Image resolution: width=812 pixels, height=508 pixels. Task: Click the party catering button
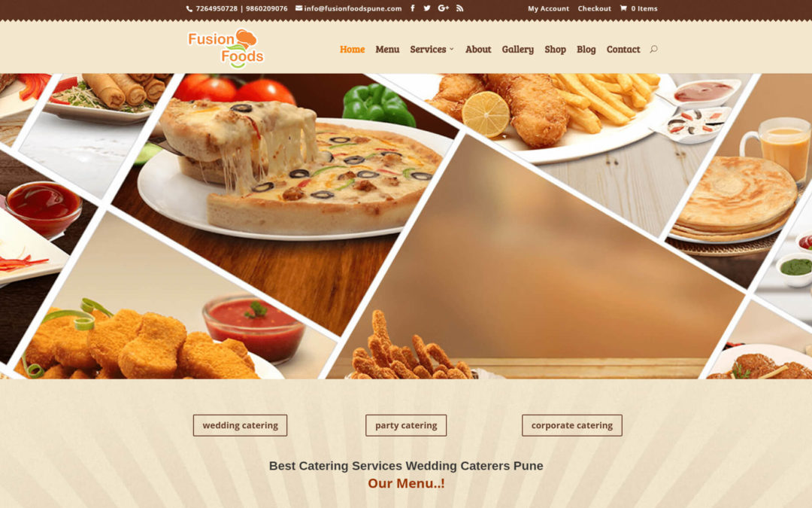406,425
